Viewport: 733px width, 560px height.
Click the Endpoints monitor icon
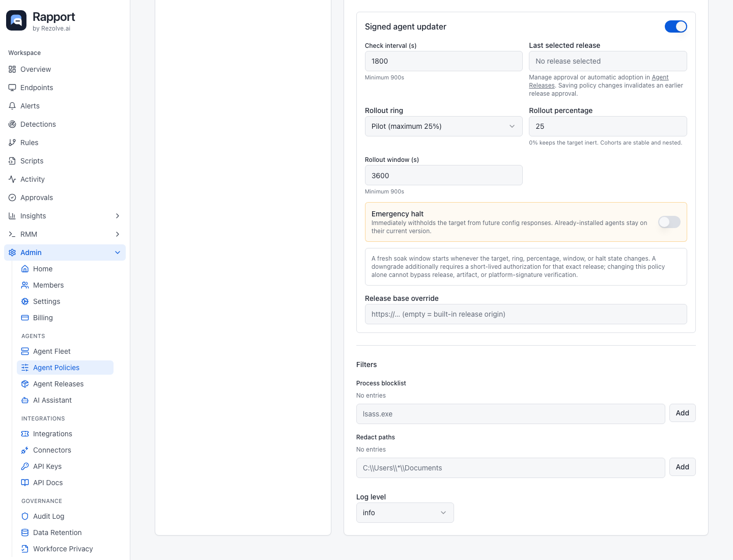pyautogui.click(x=12, y=88)
